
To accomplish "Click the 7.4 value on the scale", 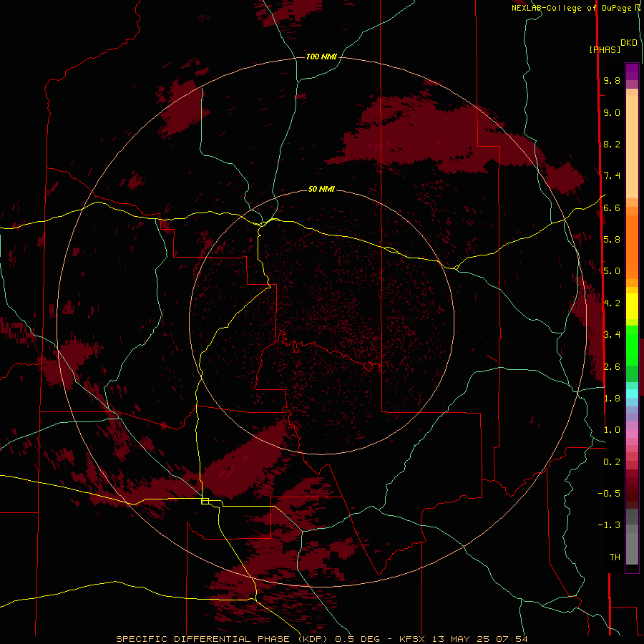I will tap(612, 176).
